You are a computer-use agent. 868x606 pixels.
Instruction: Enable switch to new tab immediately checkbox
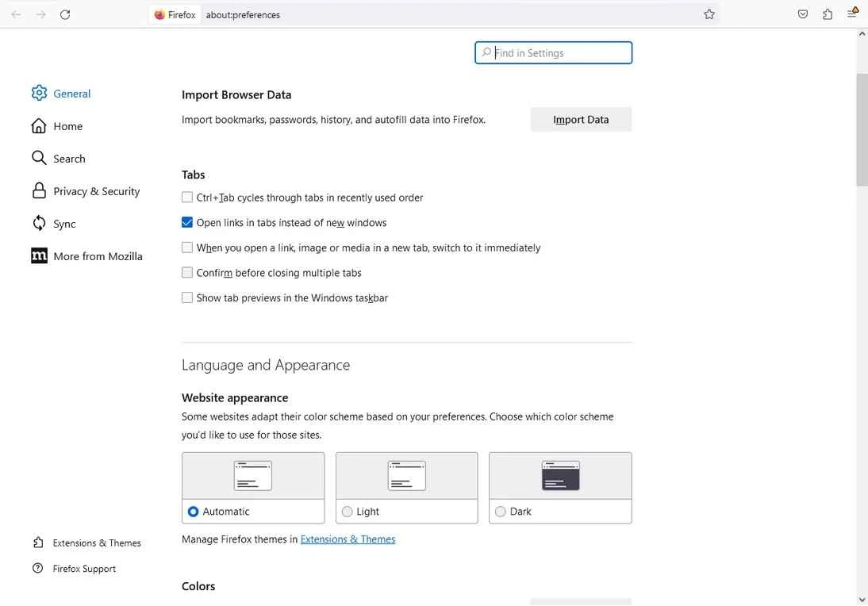pyautogui.click(x=187, y=247)
